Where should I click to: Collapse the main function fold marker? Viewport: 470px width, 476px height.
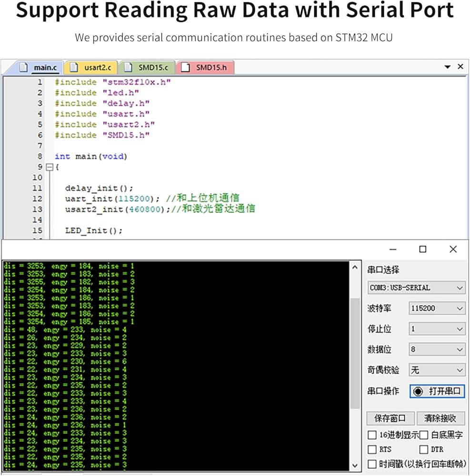[x=49, y=167]
